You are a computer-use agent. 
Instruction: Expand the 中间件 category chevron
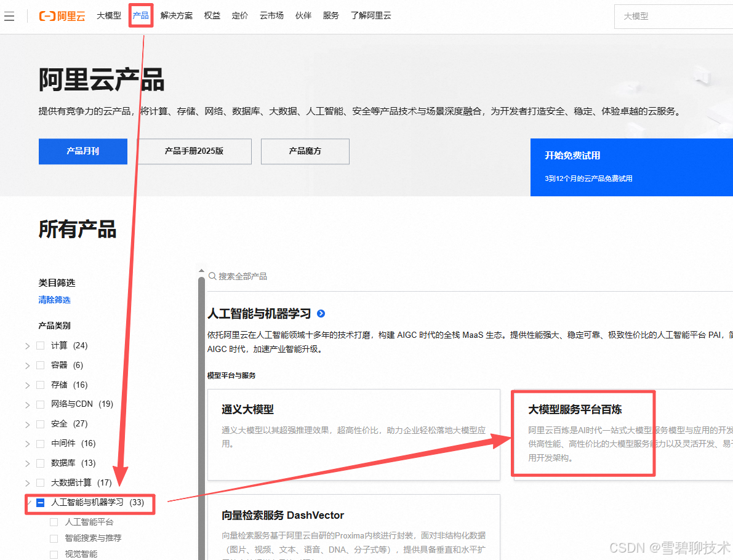coord(27,444)
